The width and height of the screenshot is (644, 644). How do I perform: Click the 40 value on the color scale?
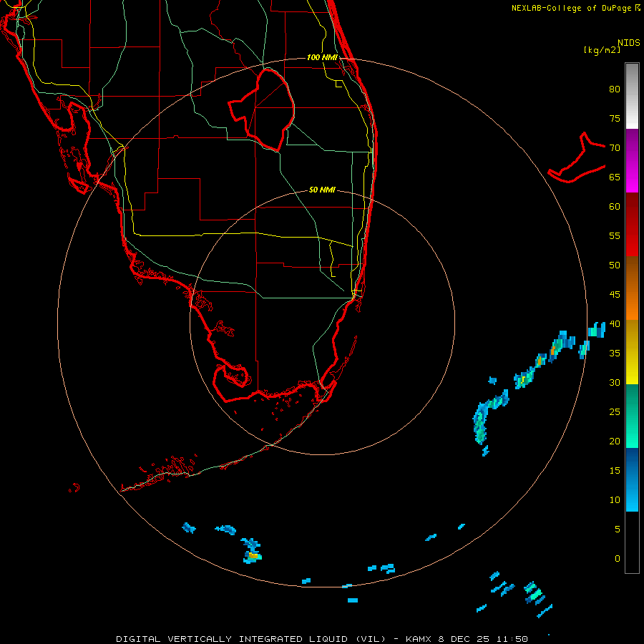(615, 323)
